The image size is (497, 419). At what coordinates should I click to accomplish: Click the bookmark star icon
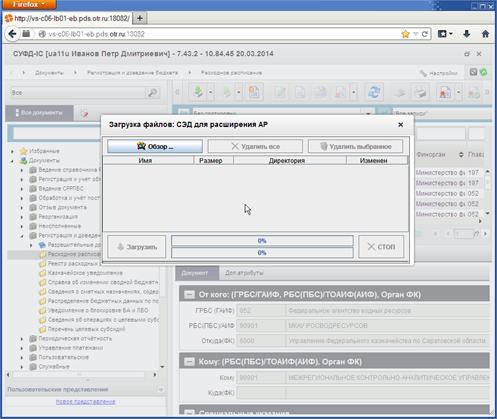tap(405, 34)
